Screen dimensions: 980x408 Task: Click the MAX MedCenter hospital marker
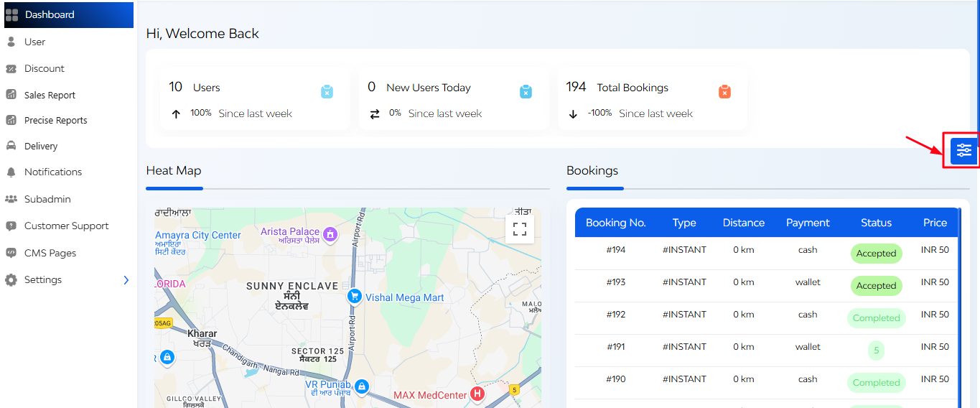tap(477, 394)
